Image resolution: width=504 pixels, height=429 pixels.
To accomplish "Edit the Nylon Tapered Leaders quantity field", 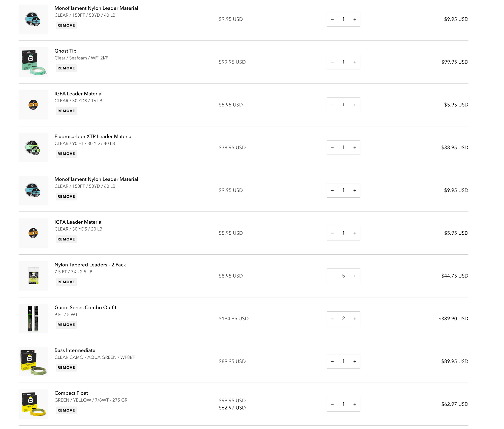I will 343,276.
